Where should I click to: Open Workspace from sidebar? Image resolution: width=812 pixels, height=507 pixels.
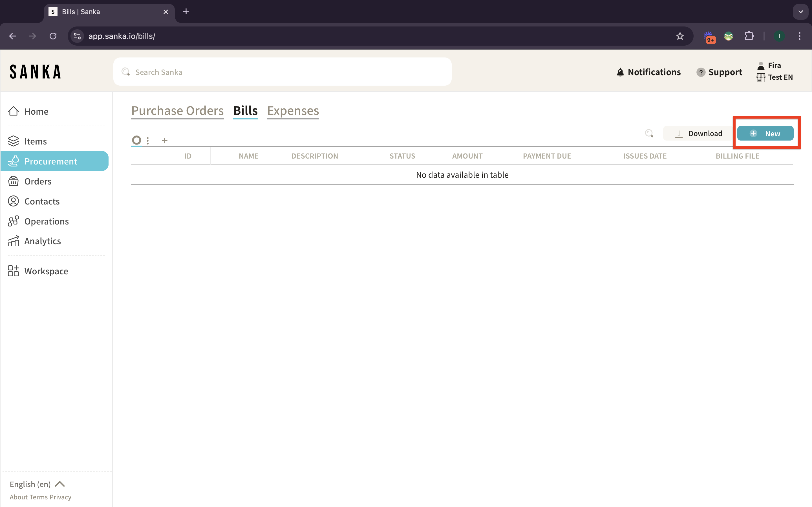pos(46,271)
